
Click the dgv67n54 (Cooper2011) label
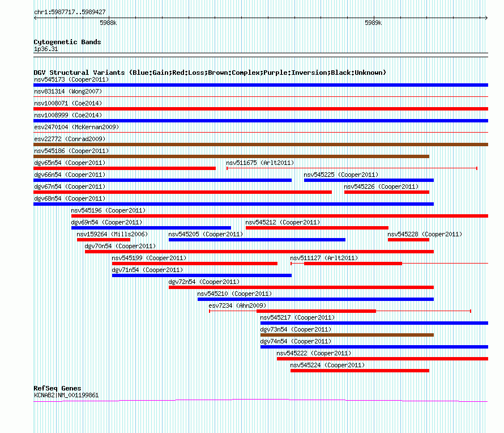tap(70, 186)
